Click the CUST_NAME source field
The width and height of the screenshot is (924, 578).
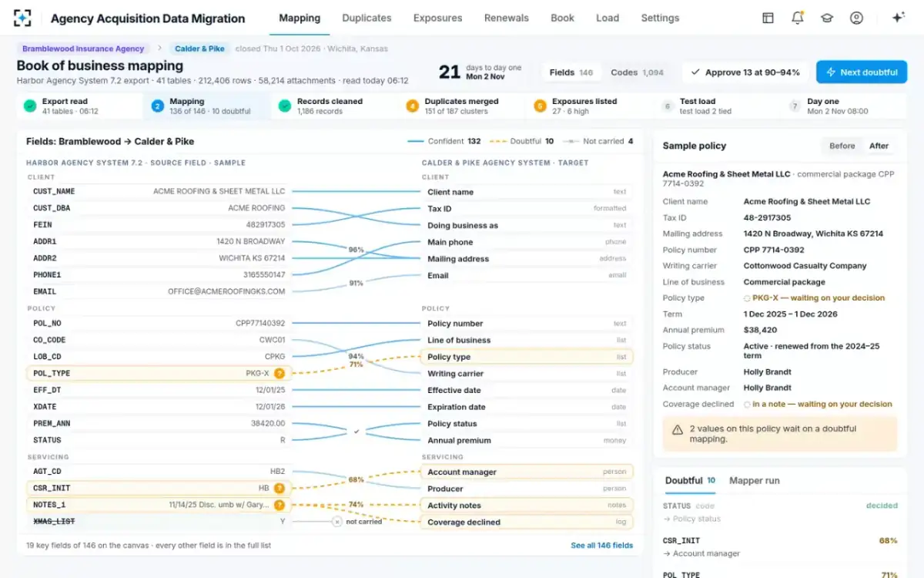[159, 191]
